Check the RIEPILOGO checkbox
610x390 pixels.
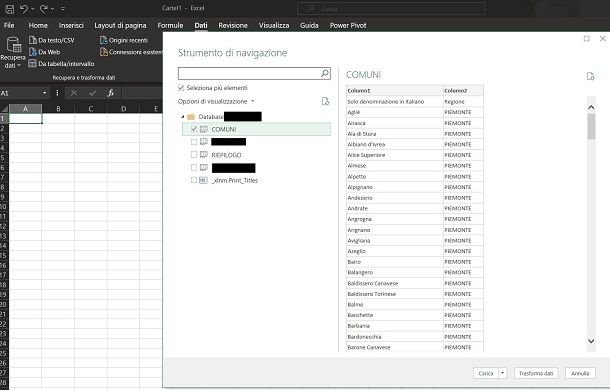pos(194,155)
